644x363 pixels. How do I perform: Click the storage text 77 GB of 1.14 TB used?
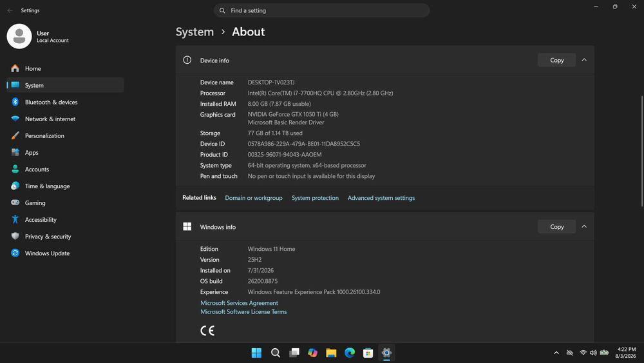pyautogui.click(x=275, y=133)
